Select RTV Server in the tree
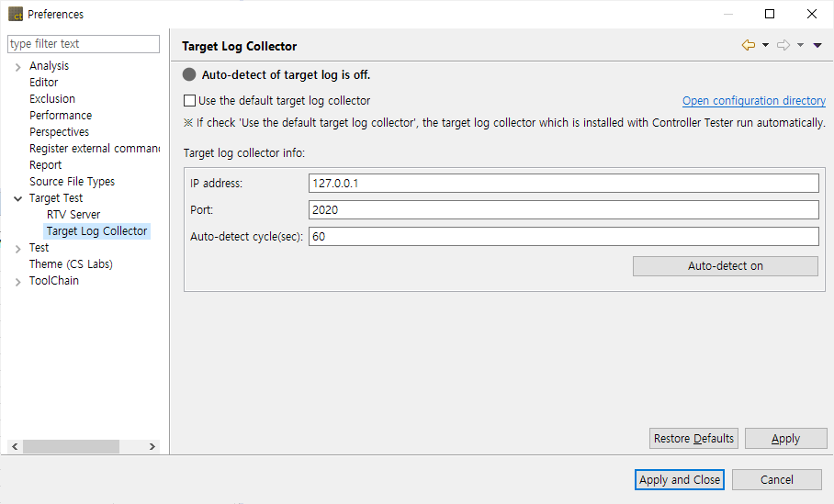This screenshot has height=504, width=834. pos(73,215)
